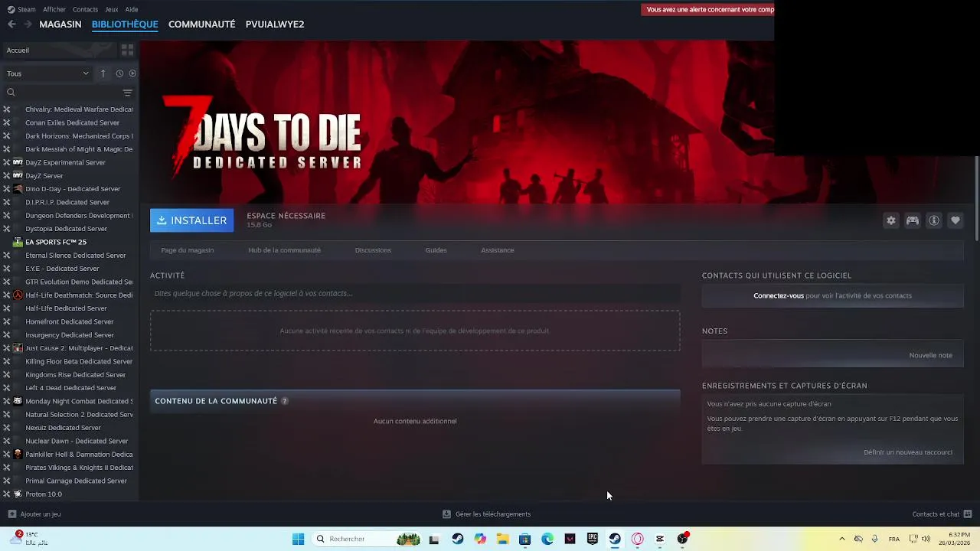Click the forward navigation arrow
The width and height of the screenshot is (980, 551).
click(x=28, y=24)
